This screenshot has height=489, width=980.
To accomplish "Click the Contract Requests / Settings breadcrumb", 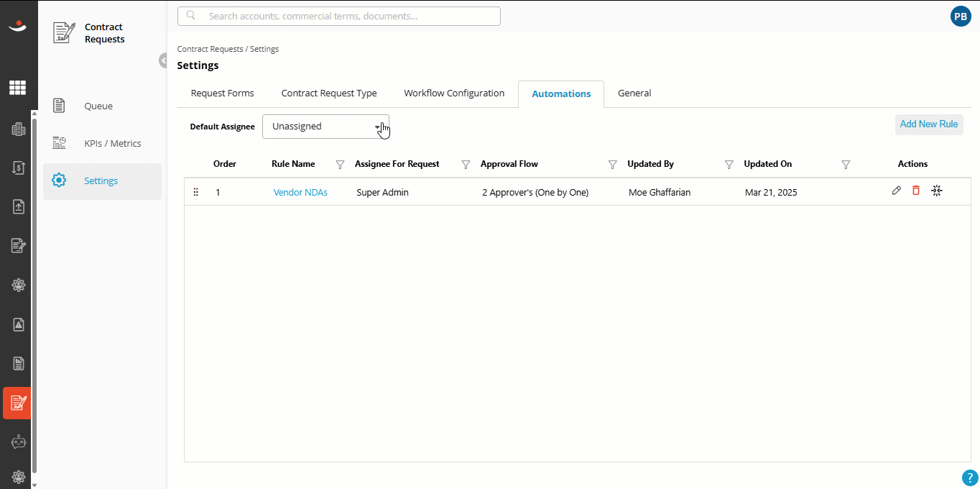I will [228, 49].
